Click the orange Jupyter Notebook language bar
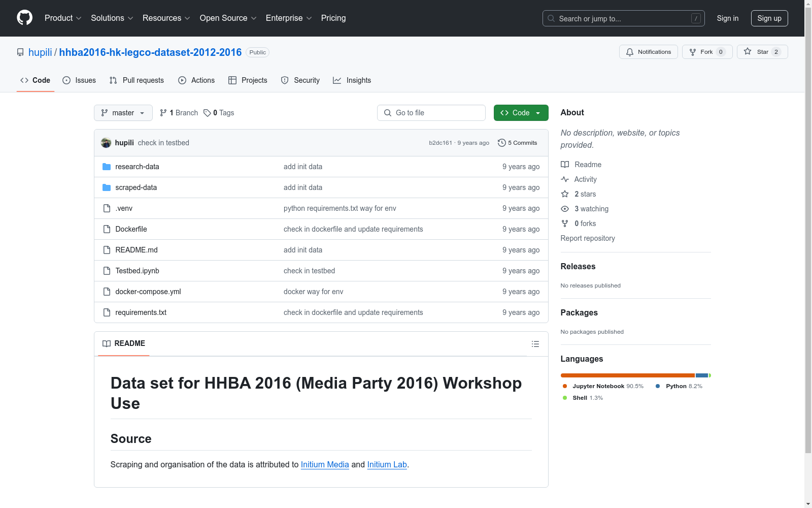 click(x=628, y=375)
